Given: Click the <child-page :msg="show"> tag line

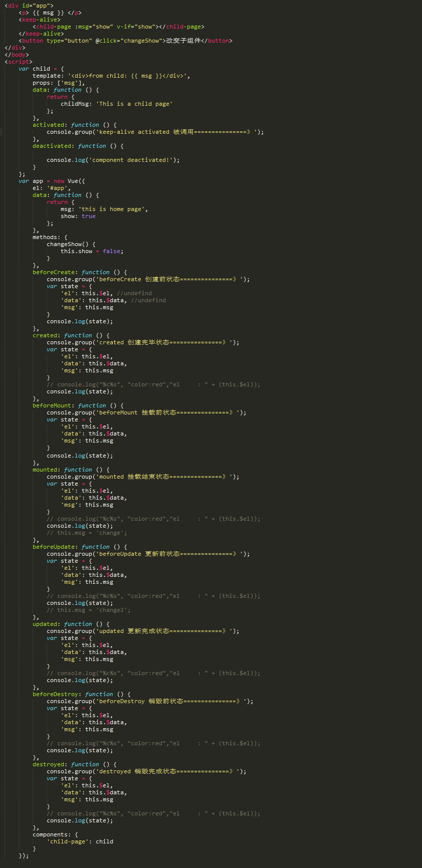Looking at the screenshot, I should pyautogui.click(x=118, y=27).
